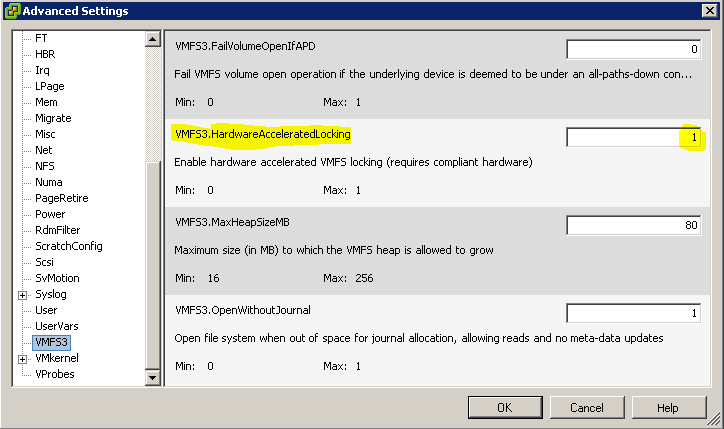Open the UserVars category
The image size is (724, 429).
[56, 326]
